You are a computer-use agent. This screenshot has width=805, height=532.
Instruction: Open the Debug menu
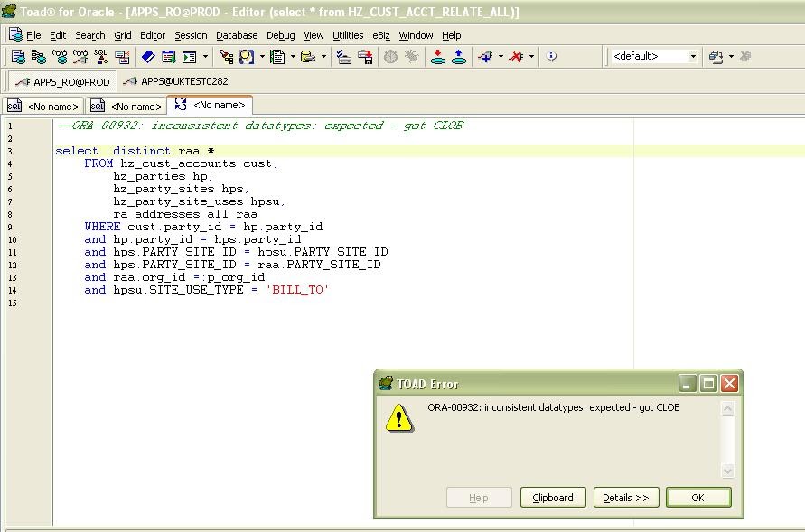point(280,35)
